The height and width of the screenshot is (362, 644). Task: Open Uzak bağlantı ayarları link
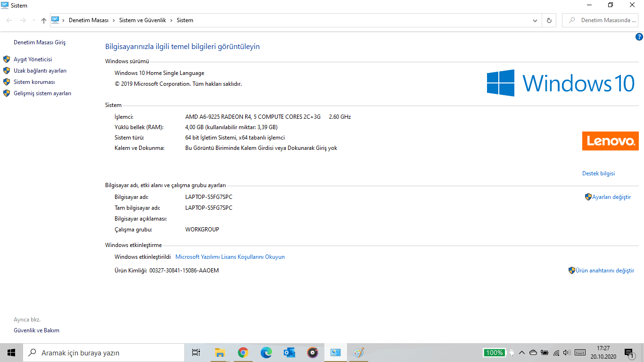tap(40, 71)
